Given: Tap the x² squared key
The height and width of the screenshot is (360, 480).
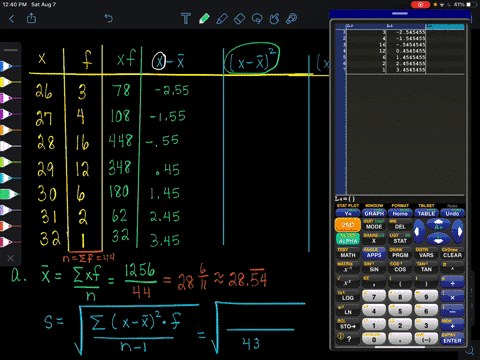Looking at the screenshot, I should (x=348, y=283).
